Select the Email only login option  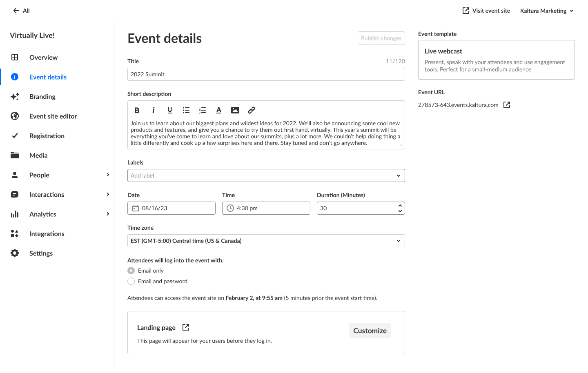click(x=131, y=271)
